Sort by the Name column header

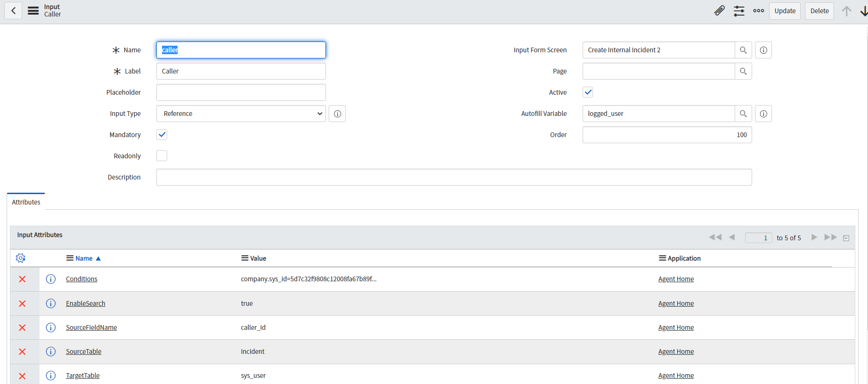tap(84, 258)
